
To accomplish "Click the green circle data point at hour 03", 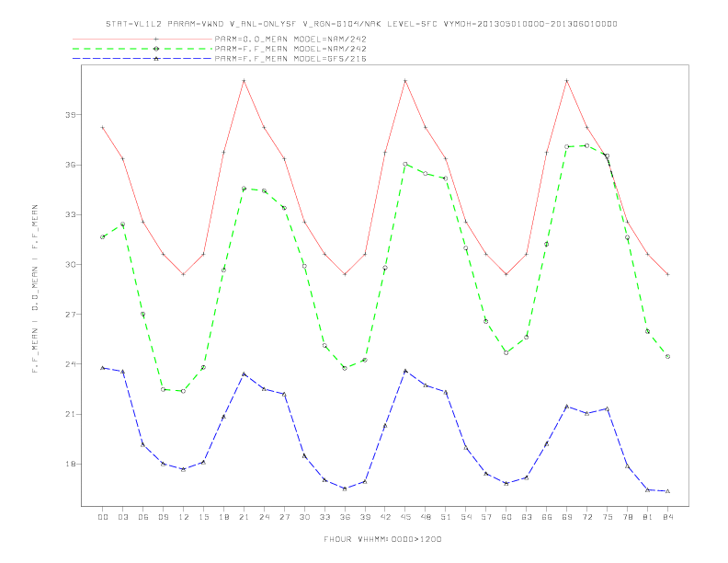I will [123, 224].
